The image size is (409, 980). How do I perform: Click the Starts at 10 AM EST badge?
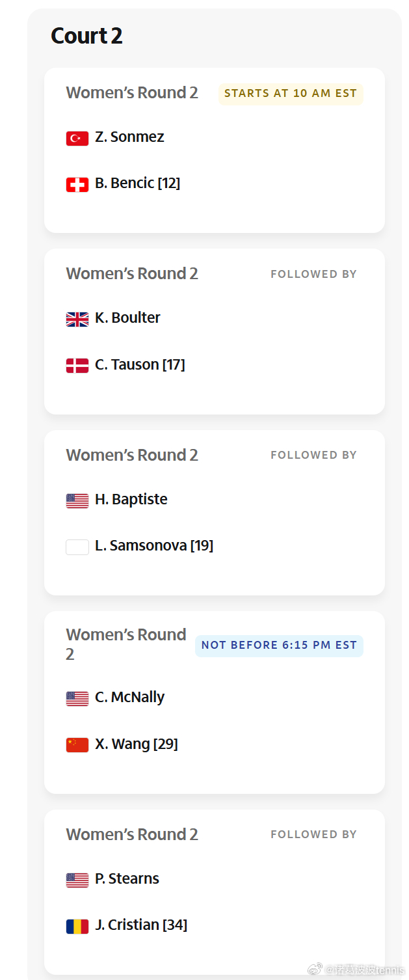click(x=291, y=94)
